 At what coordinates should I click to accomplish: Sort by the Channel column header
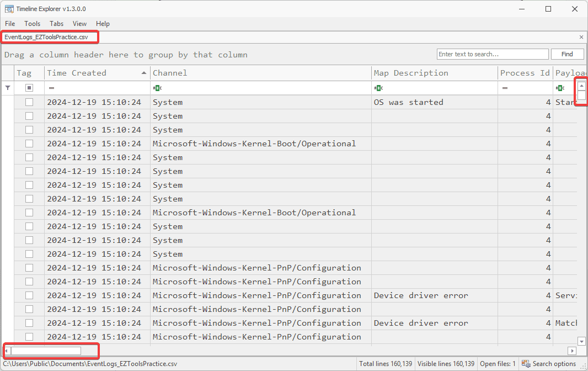(260, 73)
